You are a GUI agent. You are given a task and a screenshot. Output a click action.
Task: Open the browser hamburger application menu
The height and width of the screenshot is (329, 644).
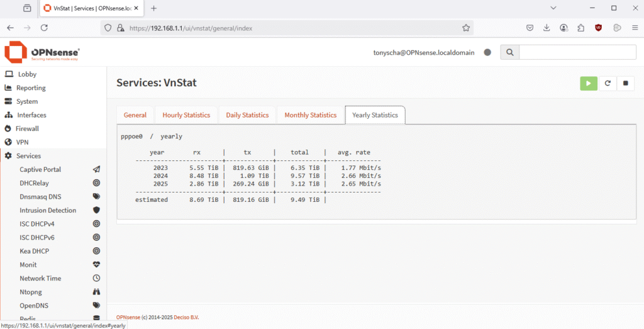coord(635,28)
